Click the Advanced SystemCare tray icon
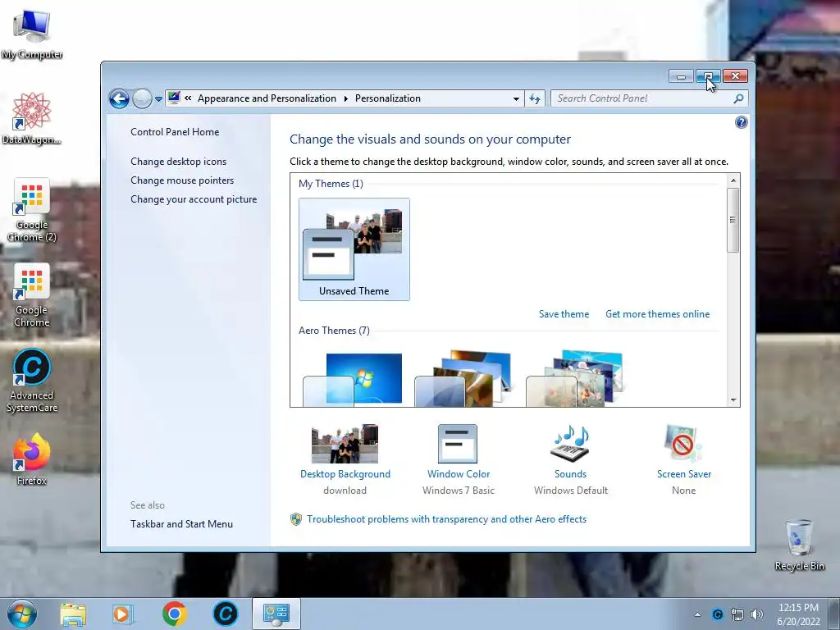The image size is (840, 630). coord(717,614)
